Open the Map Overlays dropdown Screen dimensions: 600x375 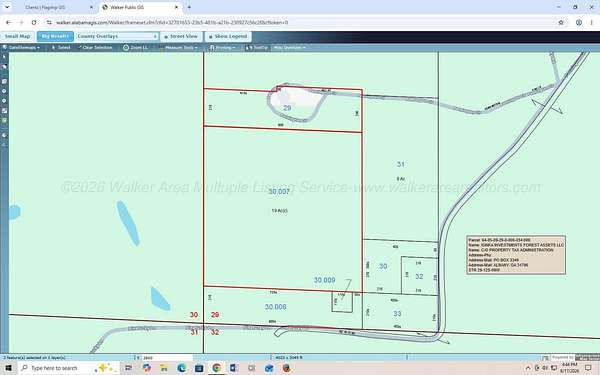[x=290, y=47]
